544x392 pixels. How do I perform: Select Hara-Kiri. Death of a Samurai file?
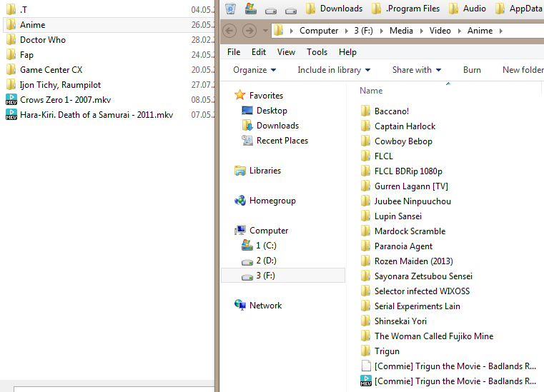[x=89, y=115]
